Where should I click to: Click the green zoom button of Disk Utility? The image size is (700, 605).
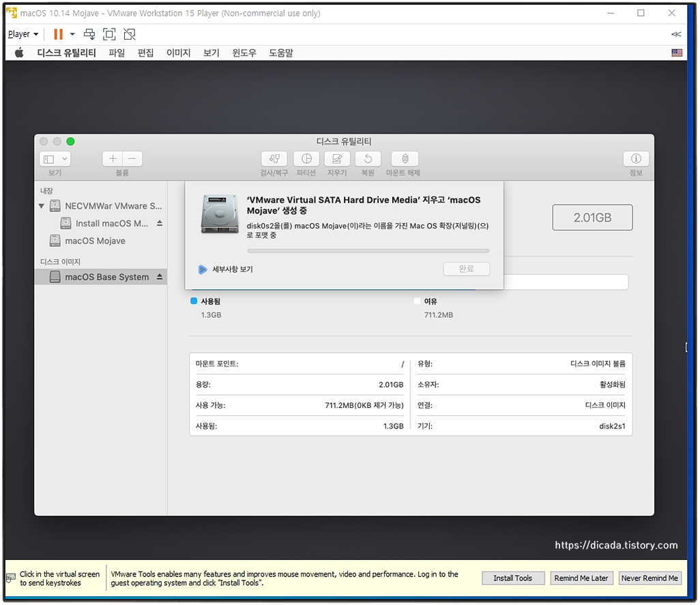pyautogui.click(x=70, y=141)
